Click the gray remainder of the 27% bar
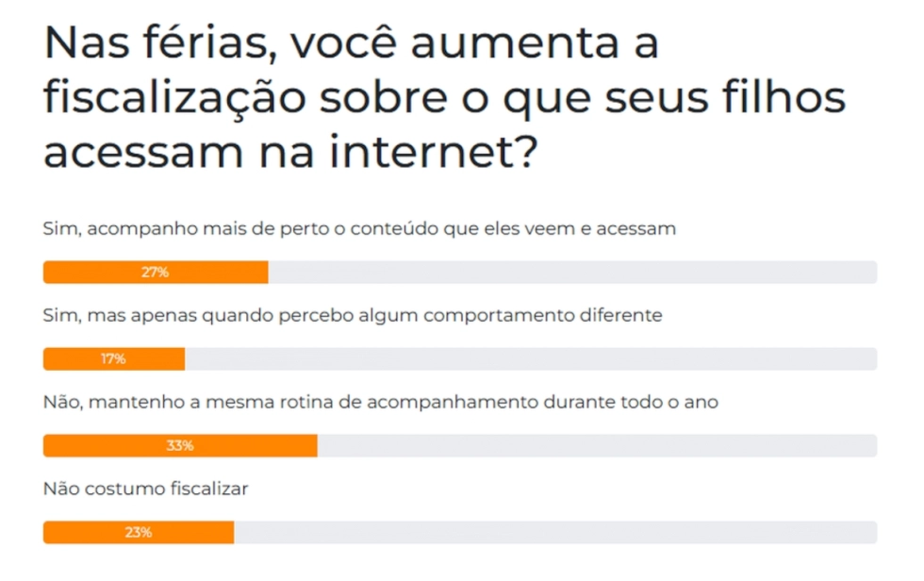This screenshot has width=924, height=581. pyautogui.click(x=573, y=273)
